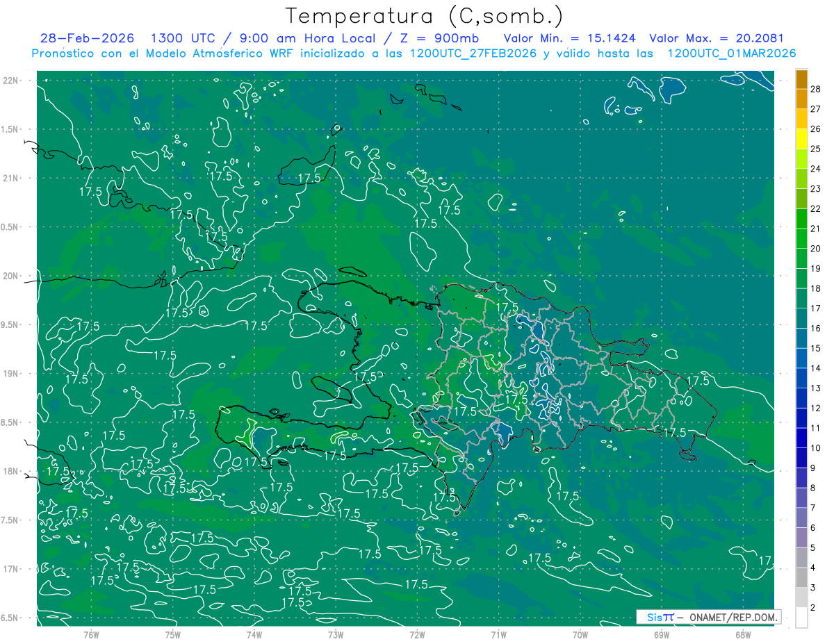Click the legend value 25
834x644 pixels.
[815, 149]
